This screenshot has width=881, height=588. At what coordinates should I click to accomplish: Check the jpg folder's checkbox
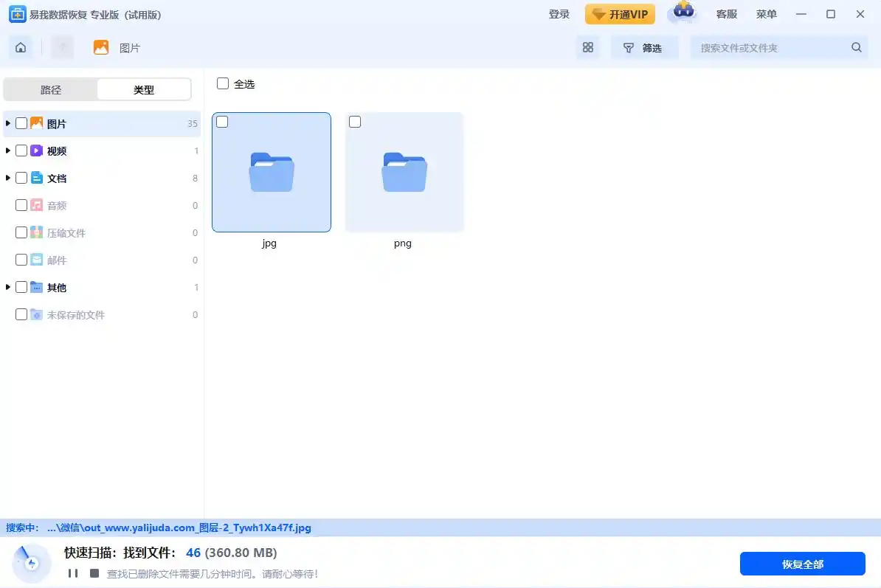[222, 122]
